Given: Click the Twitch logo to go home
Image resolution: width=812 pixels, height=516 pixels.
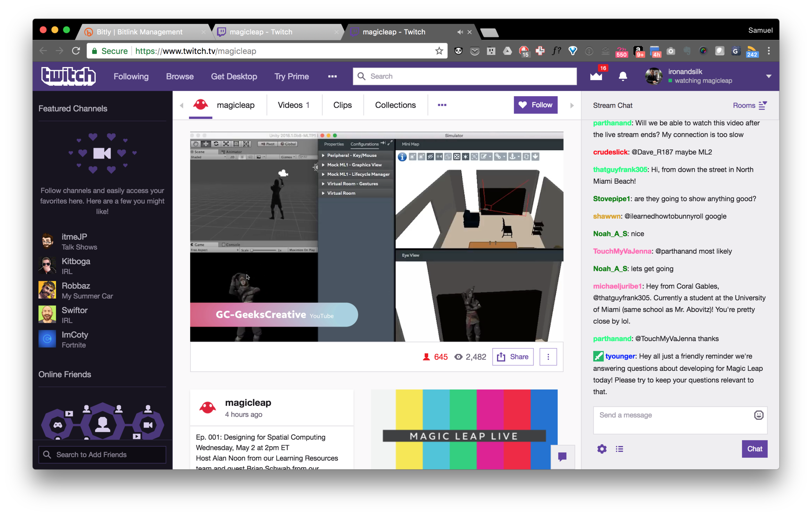Looking at the screenshot, I should (68, 76).
